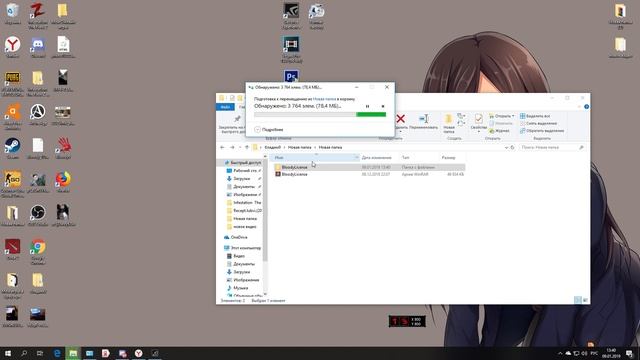Screen dimensions: 640x360
Task: Open Microsoft Edge from the taskbar
Action: [57, 353]
